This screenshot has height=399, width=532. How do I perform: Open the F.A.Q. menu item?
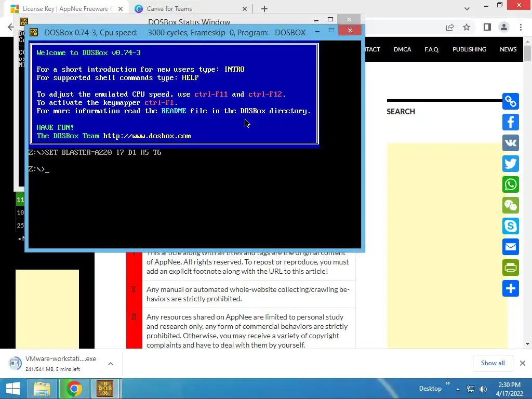pos(432,49)
